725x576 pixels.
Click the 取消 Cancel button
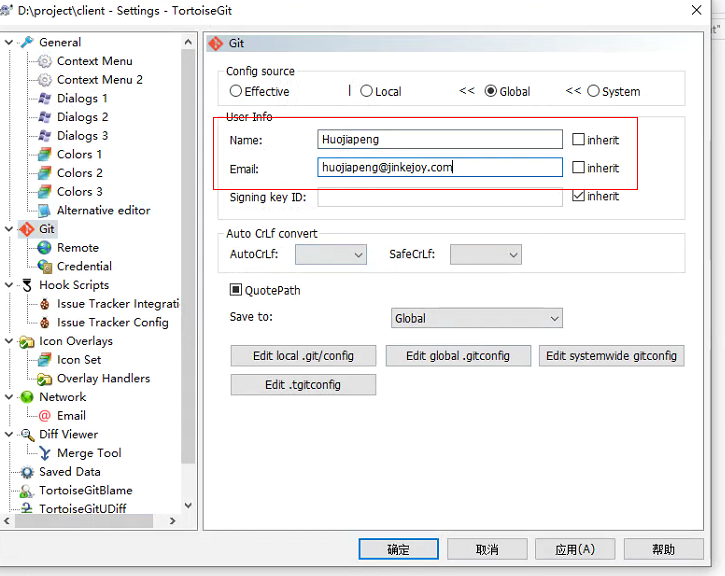(487, 549)
